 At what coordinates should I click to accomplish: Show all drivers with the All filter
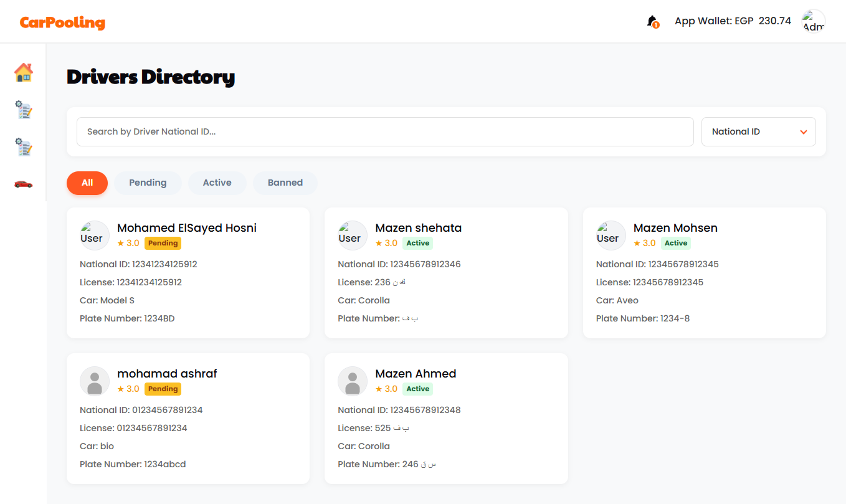point(87,183)
